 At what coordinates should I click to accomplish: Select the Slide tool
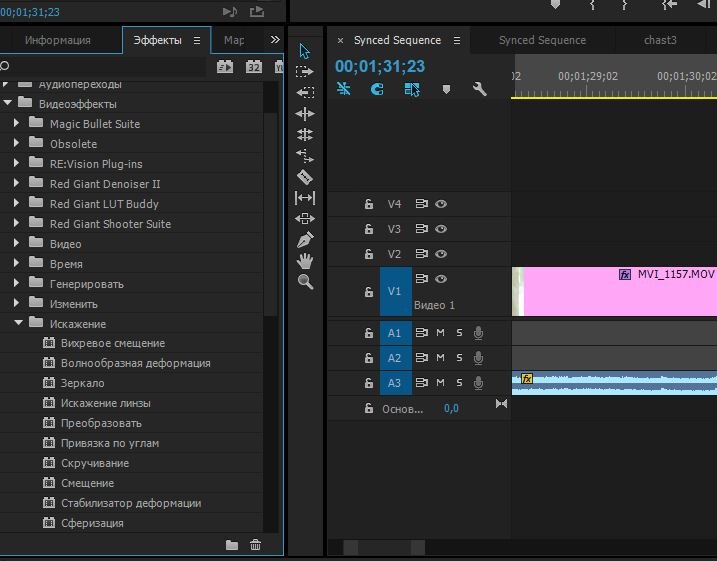click(305, 219)
